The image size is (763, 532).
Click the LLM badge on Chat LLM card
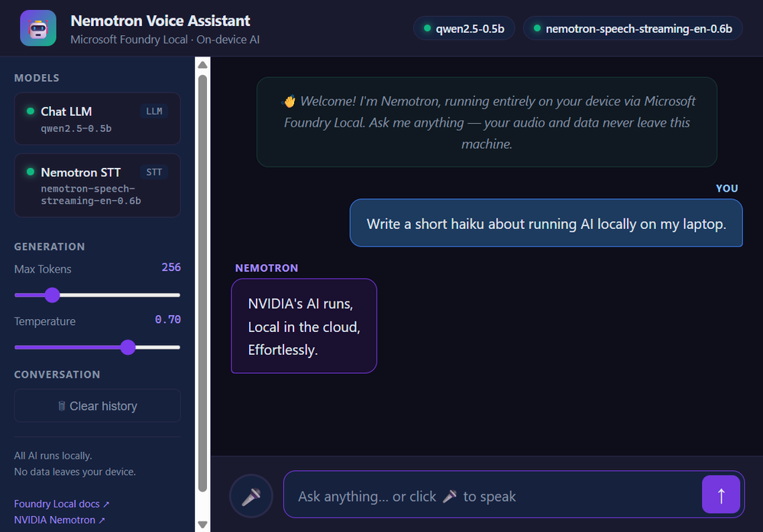pos(154,111)
